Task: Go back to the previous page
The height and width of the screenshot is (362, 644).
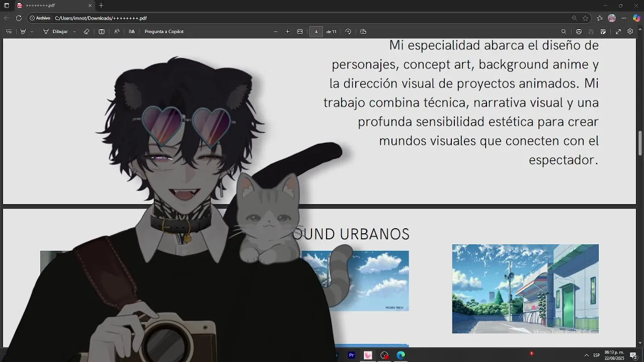Action: point(7,18)
